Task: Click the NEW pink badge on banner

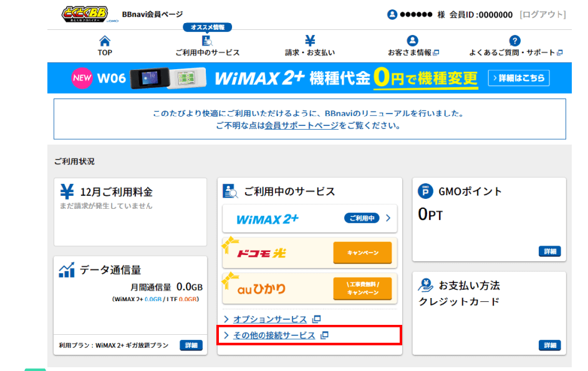Action: tap(82, 78)
